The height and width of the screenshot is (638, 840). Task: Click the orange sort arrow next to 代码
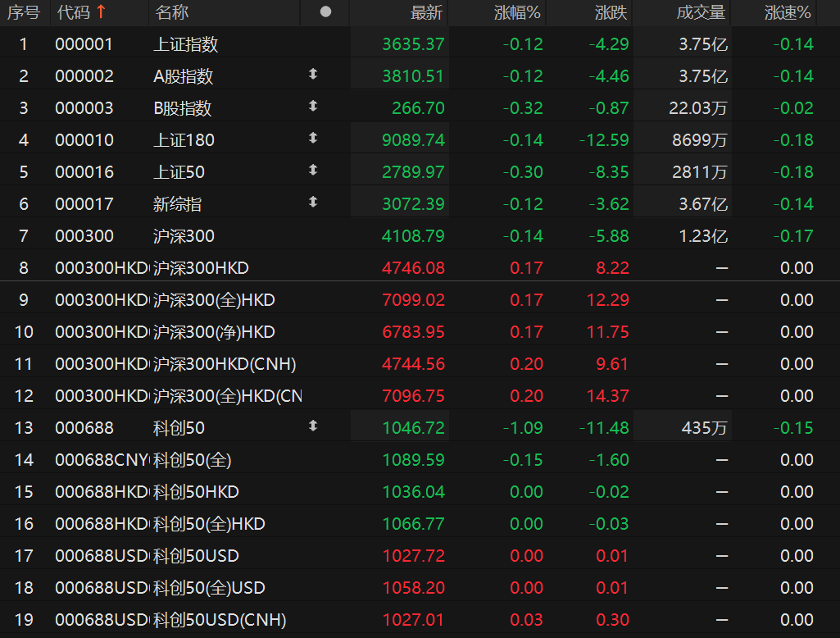(101, 12)
